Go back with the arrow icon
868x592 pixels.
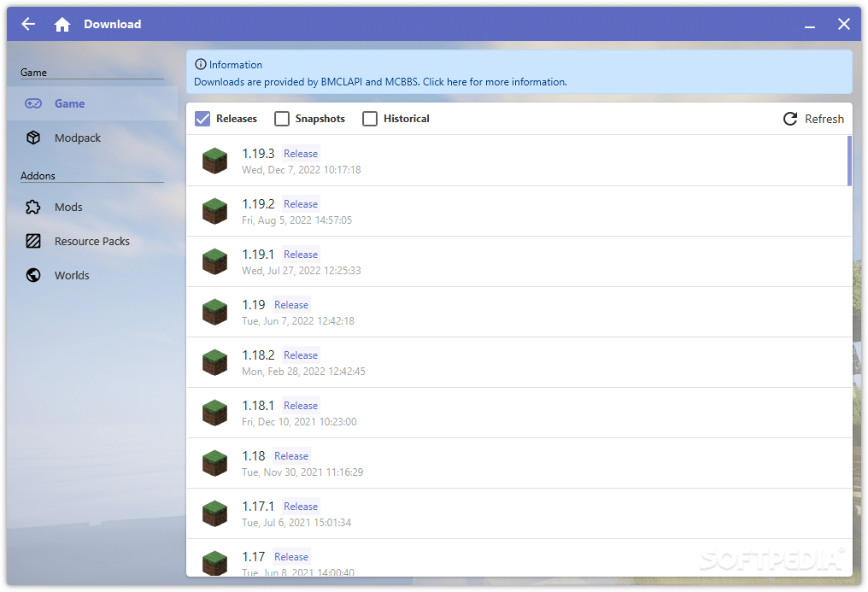pos(28,24)
